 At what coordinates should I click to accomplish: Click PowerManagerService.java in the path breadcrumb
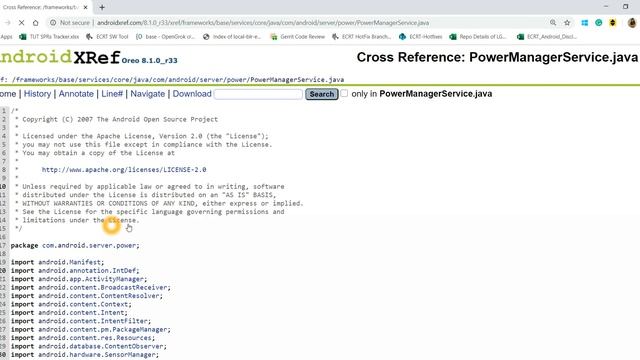click(x=297, y=80)
